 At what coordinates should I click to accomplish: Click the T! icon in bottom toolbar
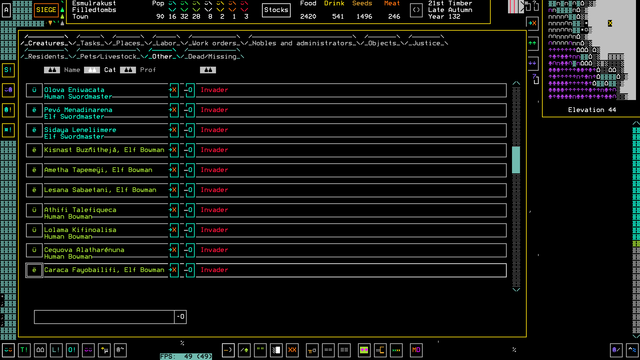pos(24,350)
